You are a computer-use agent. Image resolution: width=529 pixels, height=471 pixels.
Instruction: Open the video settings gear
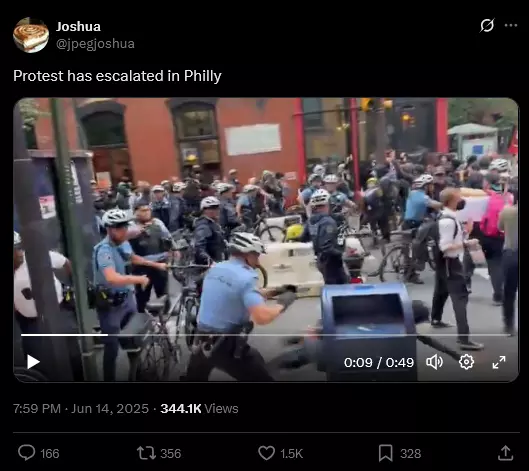point(466,362)
